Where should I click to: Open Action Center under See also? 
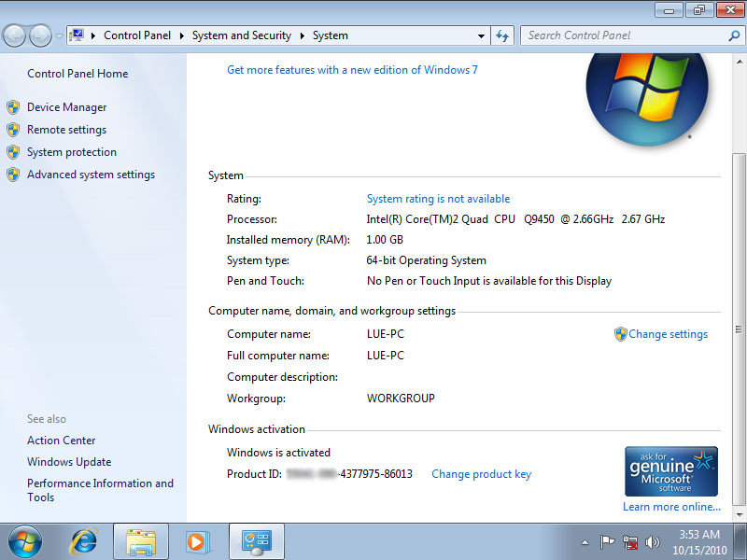[62, 441]
